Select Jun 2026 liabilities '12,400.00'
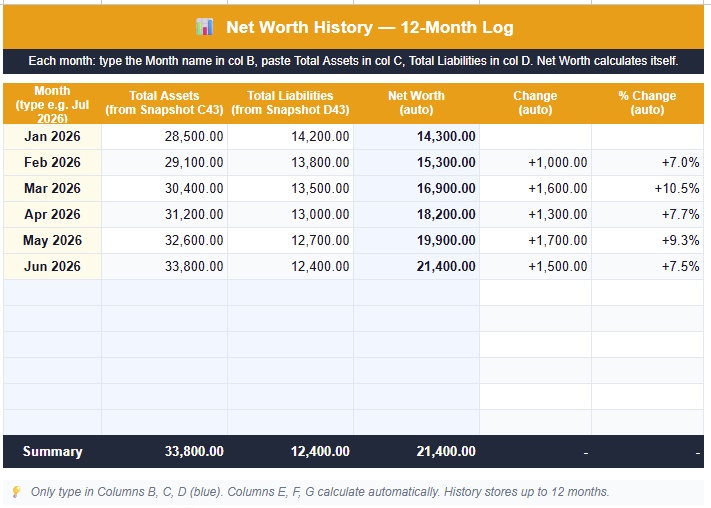Image resolution: width=711 pixels, height=508 pixels. click(x=290, y=266)
